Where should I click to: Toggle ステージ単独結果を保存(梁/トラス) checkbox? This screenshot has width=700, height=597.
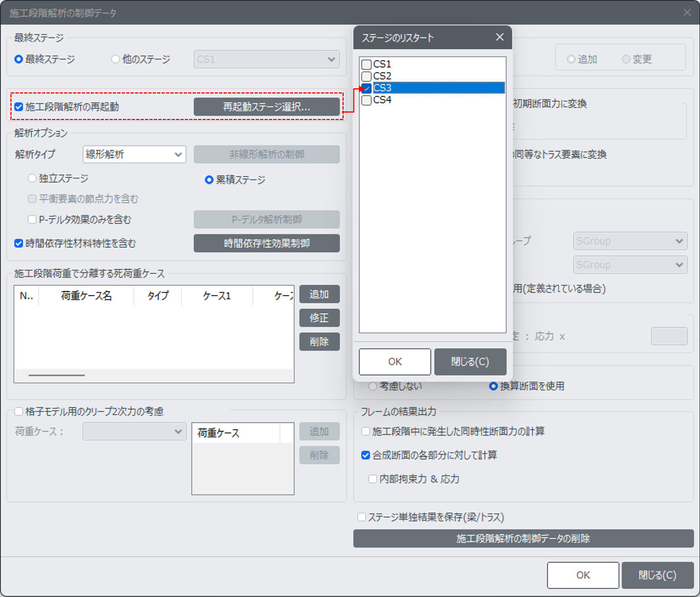coord(362,517)
